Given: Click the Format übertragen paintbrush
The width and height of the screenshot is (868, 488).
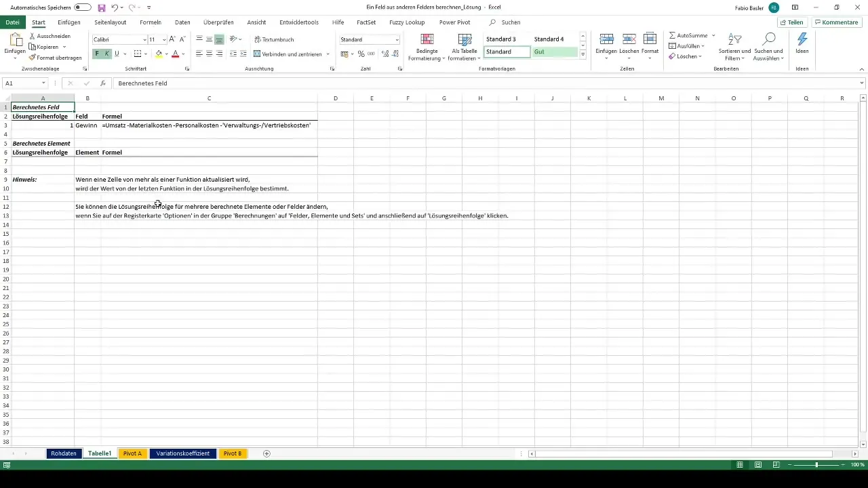Looking at the screenshot, I should [x=55, y=58].
